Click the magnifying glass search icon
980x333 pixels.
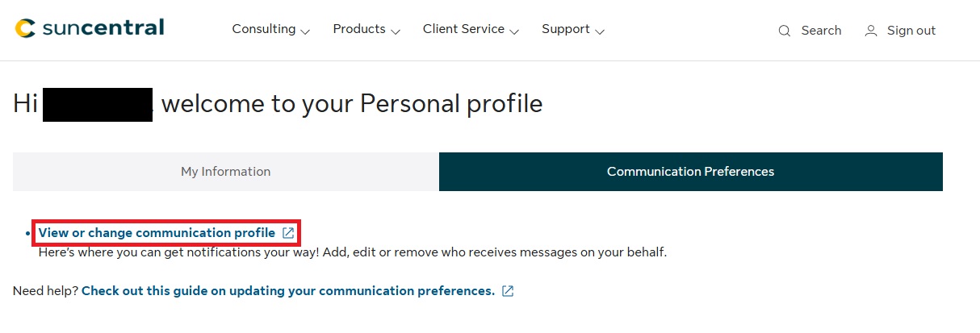(x=784, y=31)
